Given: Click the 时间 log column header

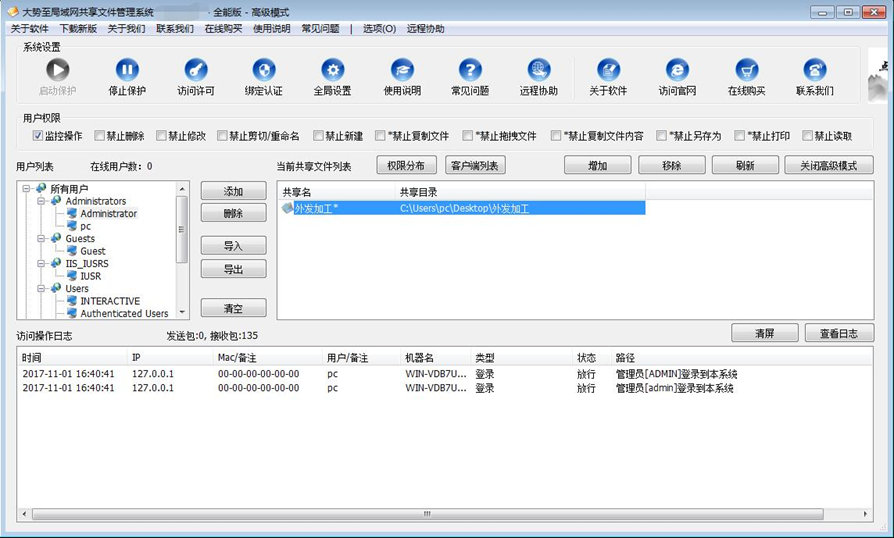Looking at the screenshot, I should [x=72, y=357].
